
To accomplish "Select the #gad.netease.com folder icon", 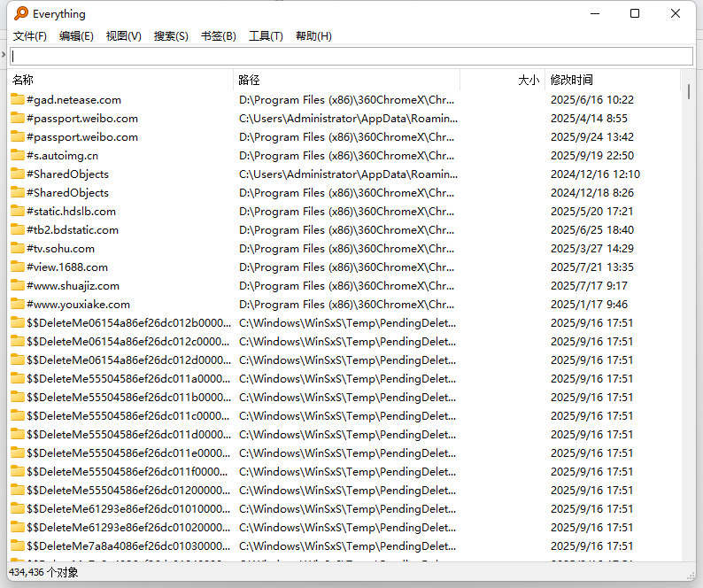I will tap(18, 99).
